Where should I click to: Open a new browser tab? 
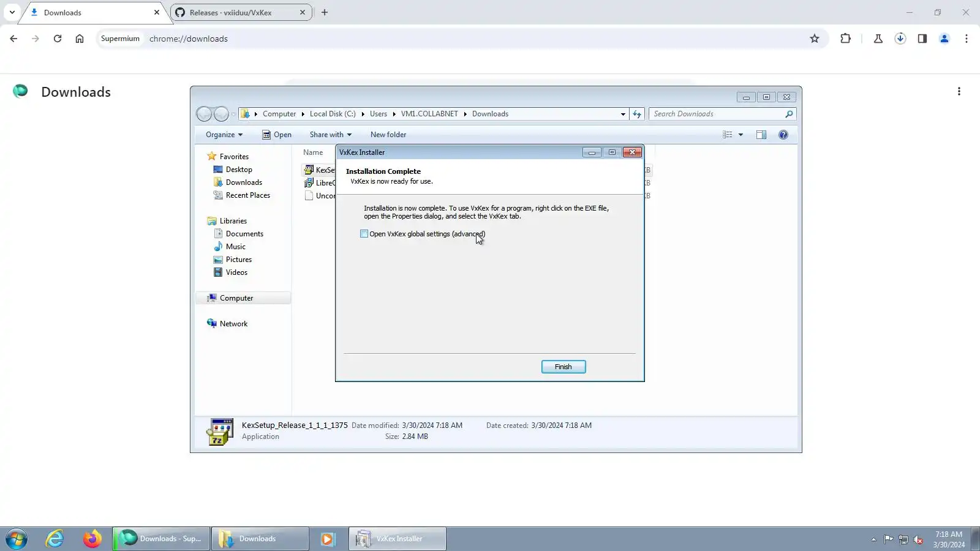pos(325,12)
